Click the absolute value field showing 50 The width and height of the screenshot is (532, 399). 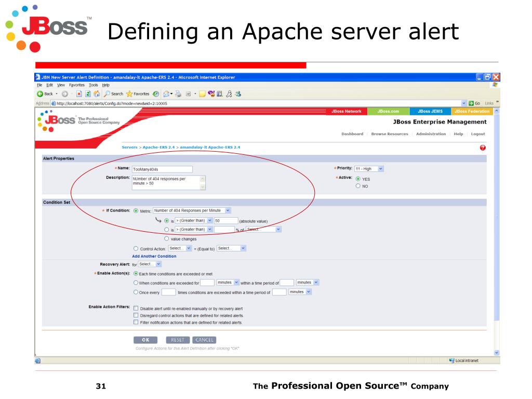225,220
